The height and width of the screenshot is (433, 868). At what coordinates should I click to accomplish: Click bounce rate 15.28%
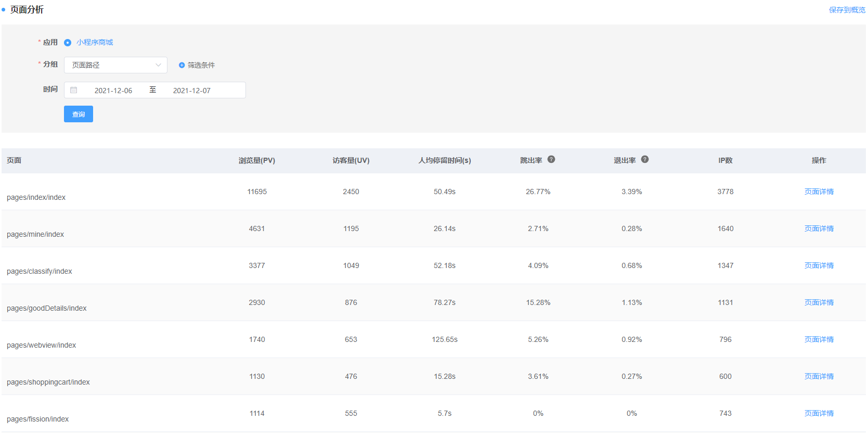point(538,302)
